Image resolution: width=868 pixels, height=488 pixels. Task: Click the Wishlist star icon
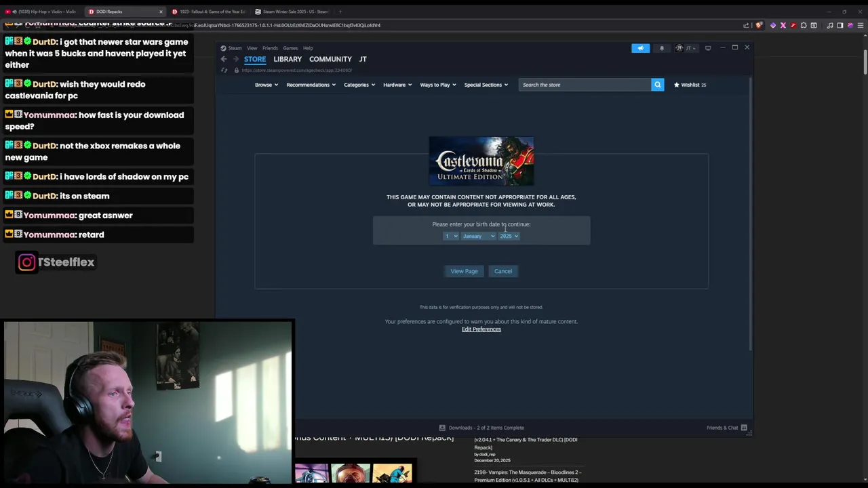tap(676, 85)
